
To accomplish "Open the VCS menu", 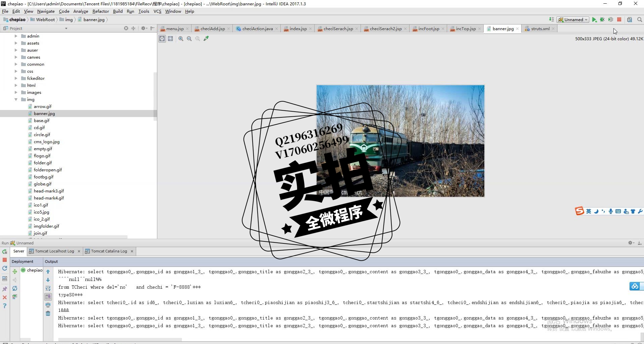I will click(x=157, y=11).
